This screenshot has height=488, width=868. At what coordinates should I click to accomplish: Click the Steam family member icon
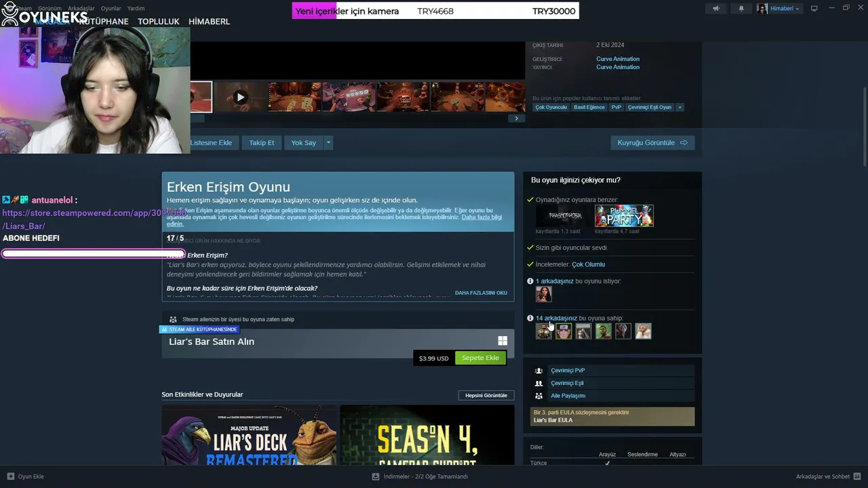click(x=173, y=319)
